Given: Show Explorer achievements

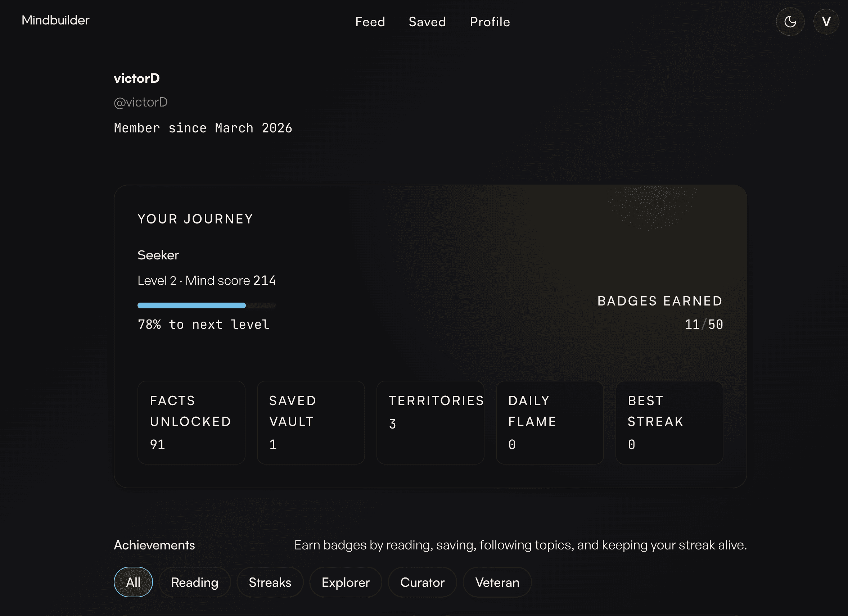Looking at the screenshot, I should click(346, 582).
